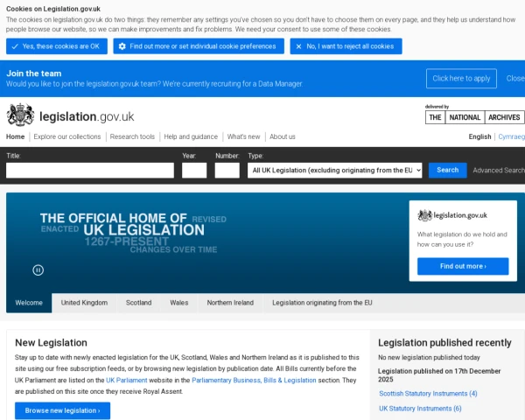525x420 pixels.
Task: Click the legislation.gov.uk site title text
Action: tap(87, 116)
